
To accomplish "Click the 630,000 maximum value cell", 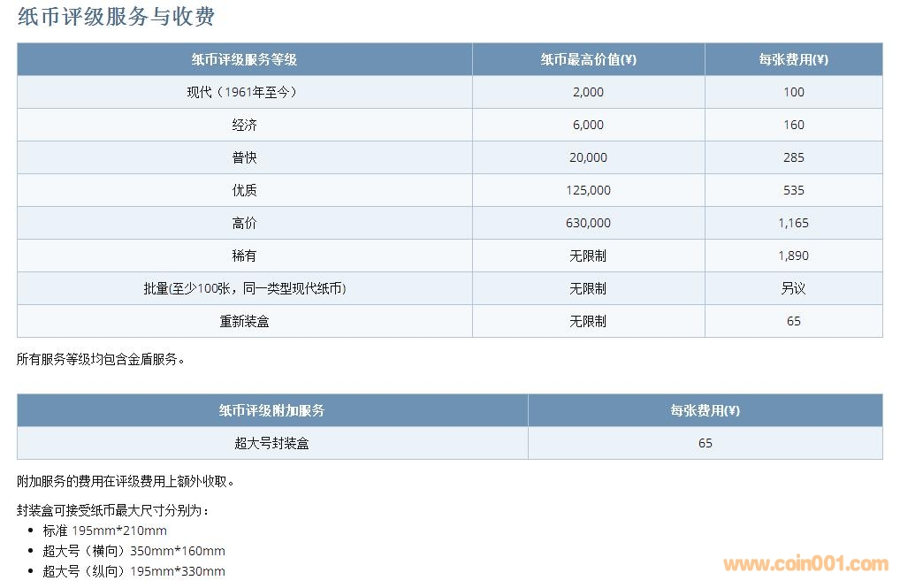I will pyautogui.click(x=588, y=223).
